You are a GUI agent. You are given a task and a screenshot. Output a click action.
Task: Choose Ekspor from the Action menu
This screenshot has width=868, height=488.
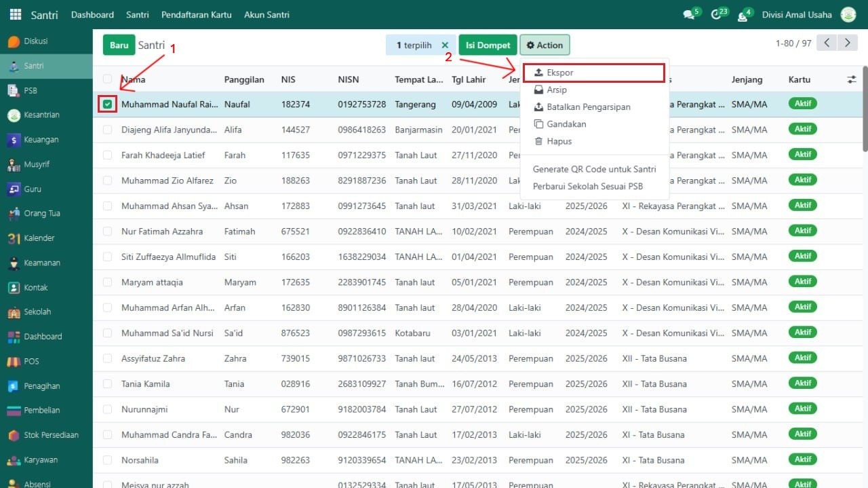(x=559, y=73)
